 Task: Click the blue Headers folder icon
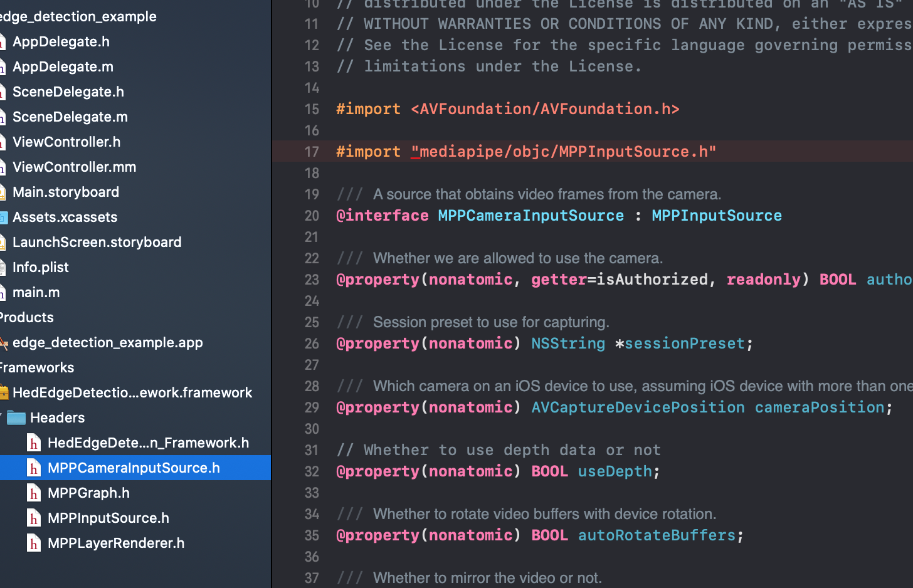click(x=17, y=417)
